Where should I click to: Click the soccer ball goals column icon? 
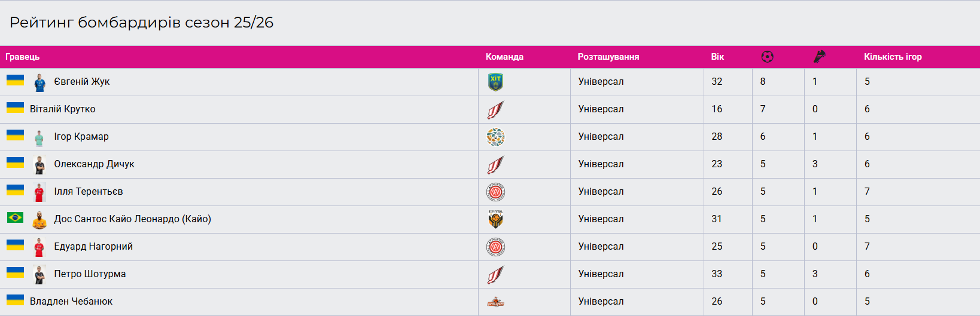tap(767, 57)
